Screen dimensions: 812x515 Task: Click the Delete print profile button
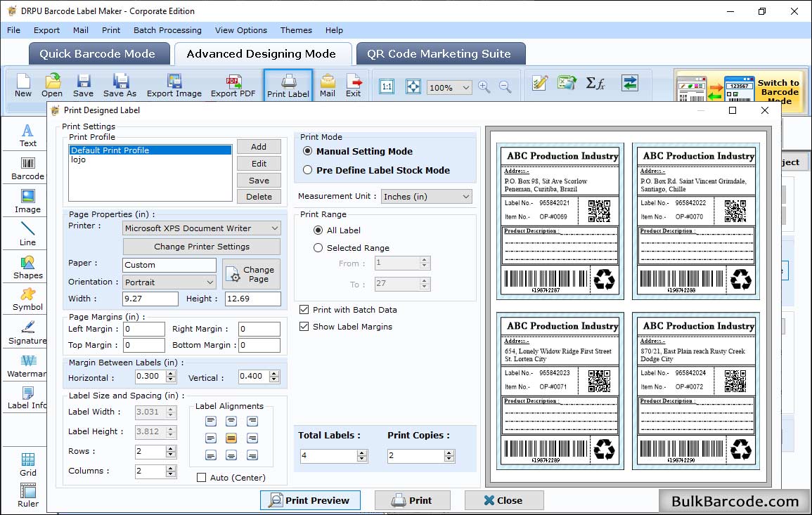coord(259,197)
